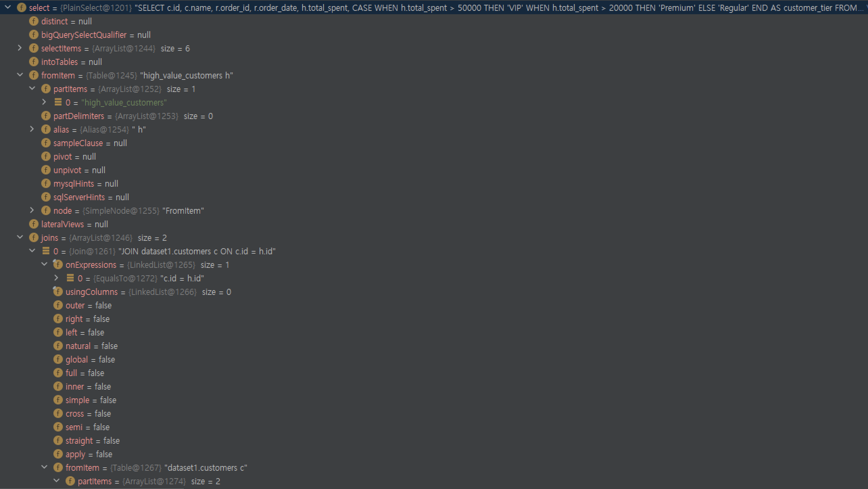Select the "simple = false" row
The height and width of the screenshot is (489, 868).
click(x=434, y=400)
